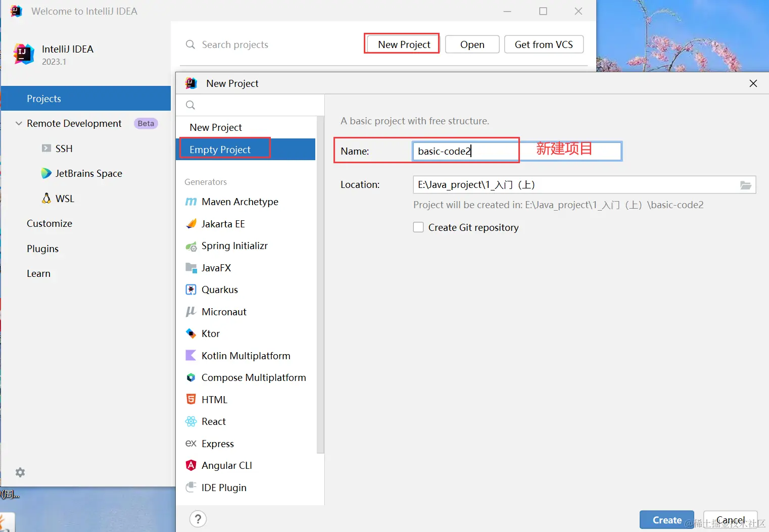Open the Learn section
769x532 pixels.
point(38,273)
